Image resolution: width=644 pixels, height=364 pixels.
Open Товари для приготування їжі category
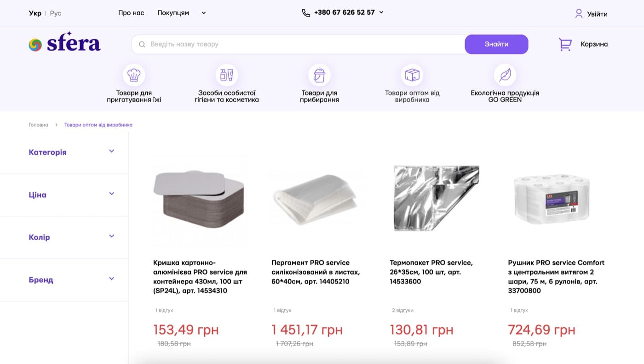pos(134,96)
